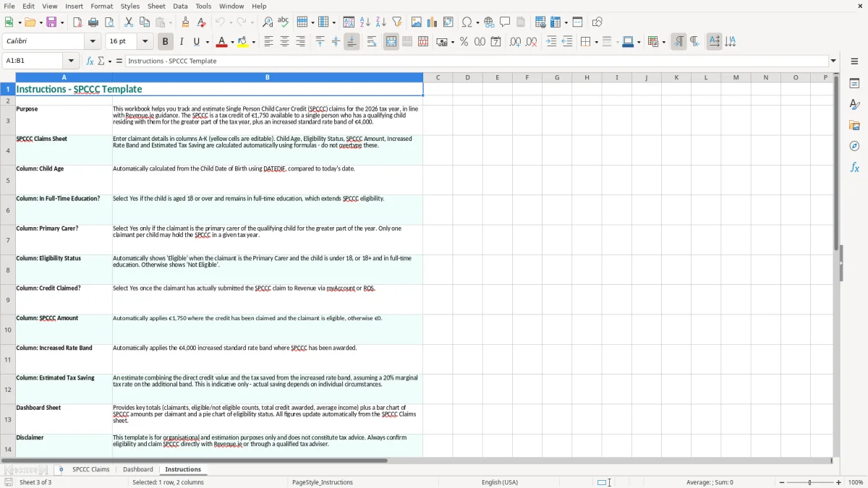Click the zoom slider handle
This screenshot has height=488, width=868.
click(810, 482)
